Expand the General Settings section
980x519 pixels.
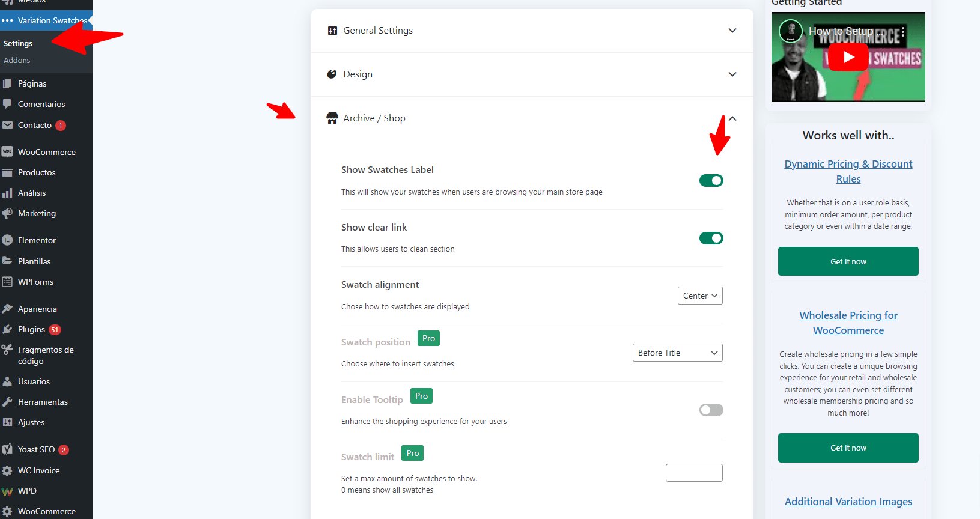732,31
